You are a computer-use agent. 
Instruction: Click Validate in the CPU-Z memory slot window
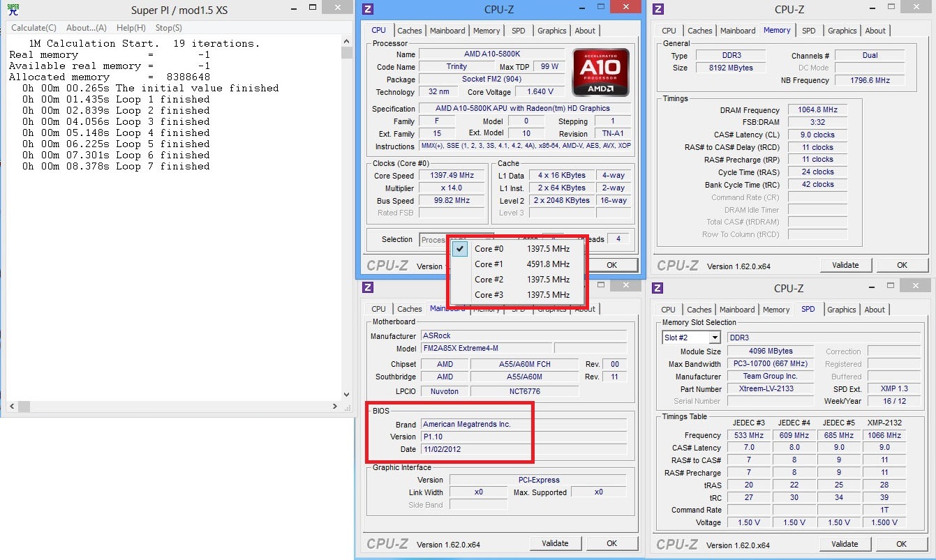845,544
